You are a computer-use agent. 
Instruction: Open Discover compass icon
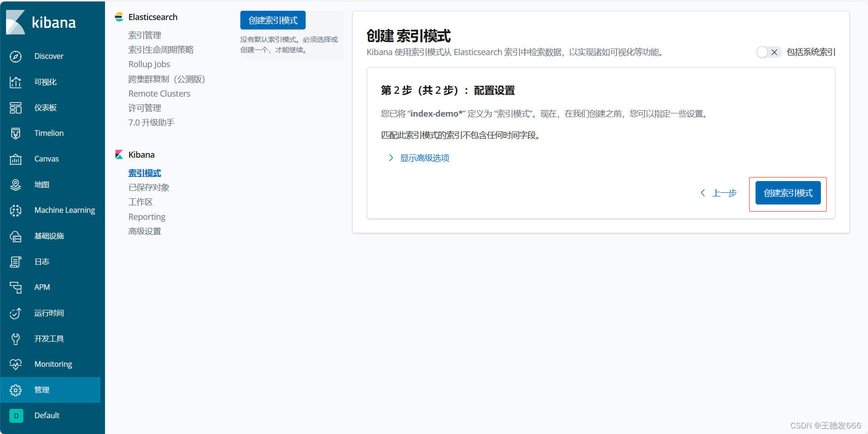pos(15,56)
